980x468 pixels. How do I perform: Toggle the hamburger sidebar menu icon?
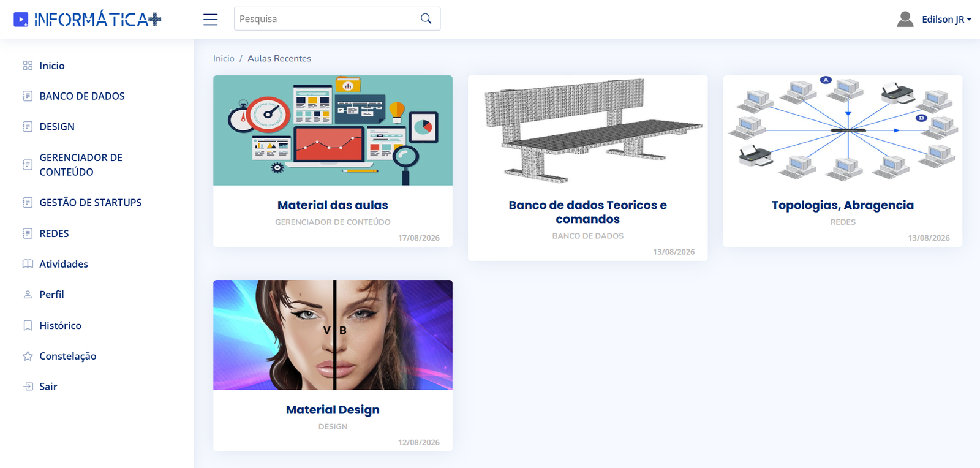210,20
